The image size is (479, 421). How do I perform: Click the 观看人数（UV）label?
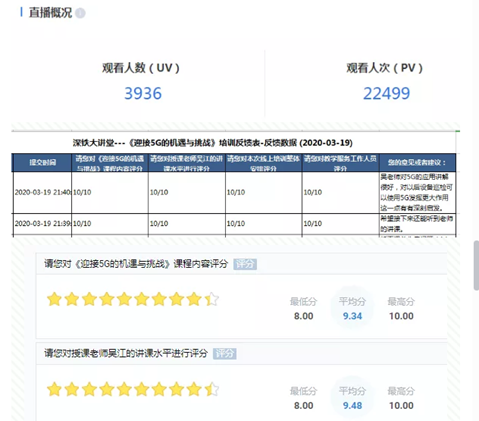coord(141,68)
